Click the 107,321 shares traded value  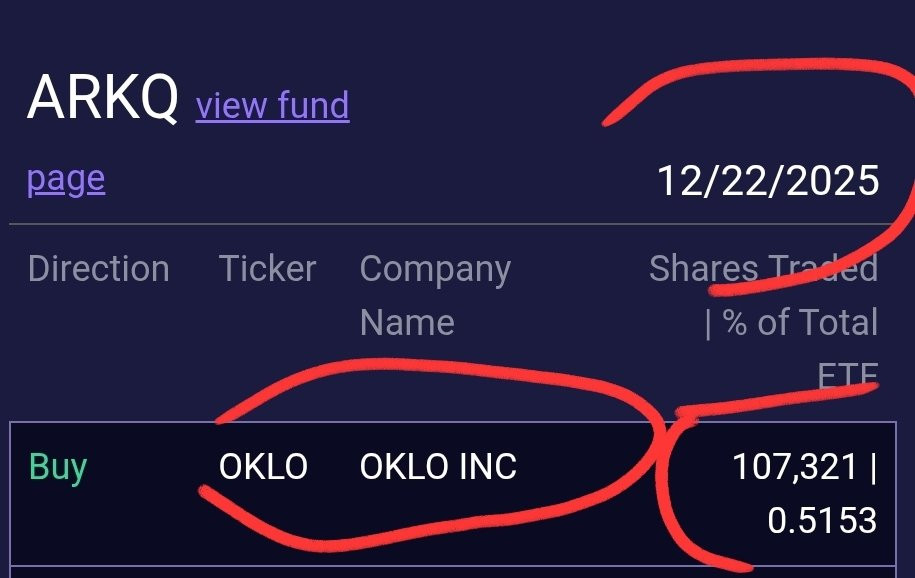794,467
